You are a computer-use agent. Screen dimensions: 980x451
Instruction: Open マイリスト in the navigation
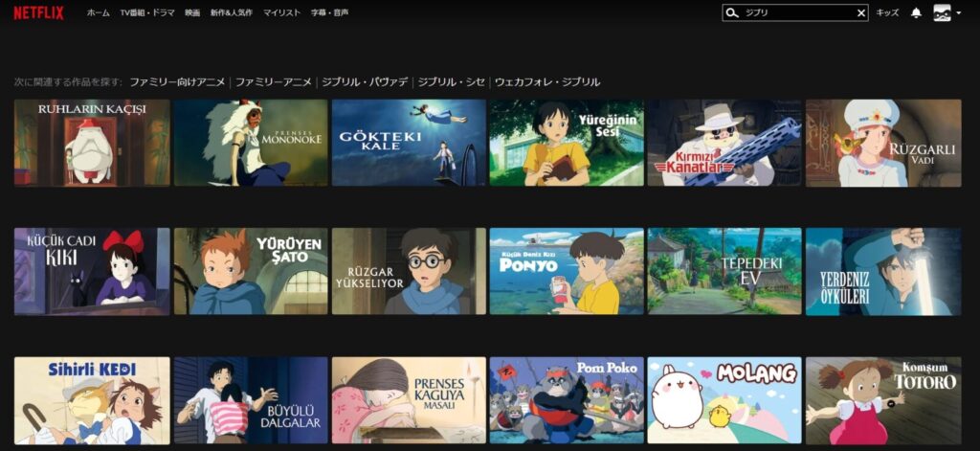pos(282,13)
